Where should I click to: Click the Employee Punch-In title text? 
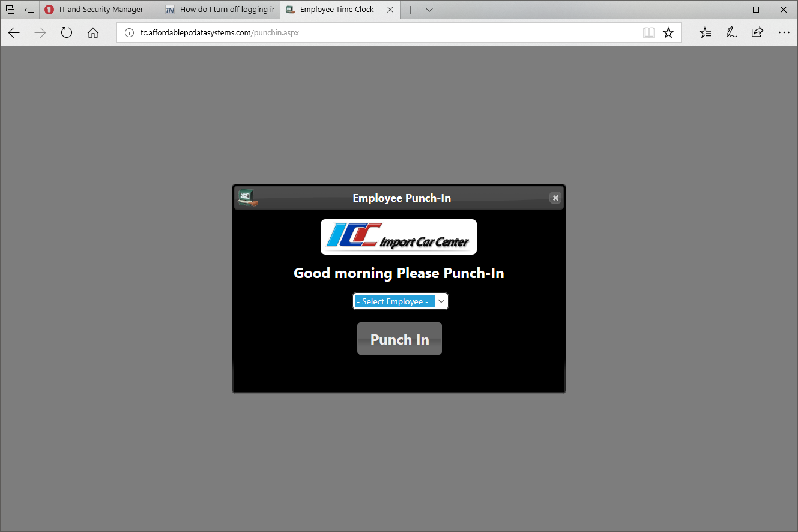(402, 198)
